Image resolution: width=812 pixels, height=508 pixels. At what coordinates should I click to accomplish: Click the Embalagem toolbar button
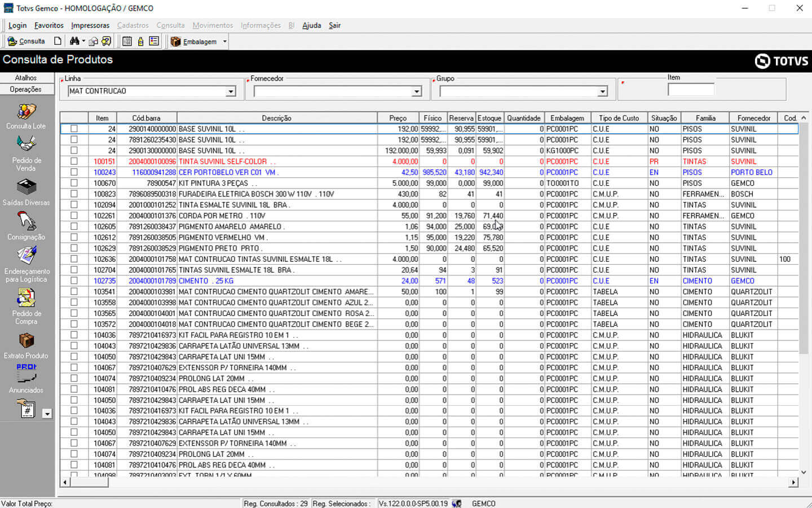[x=195, y=42]
